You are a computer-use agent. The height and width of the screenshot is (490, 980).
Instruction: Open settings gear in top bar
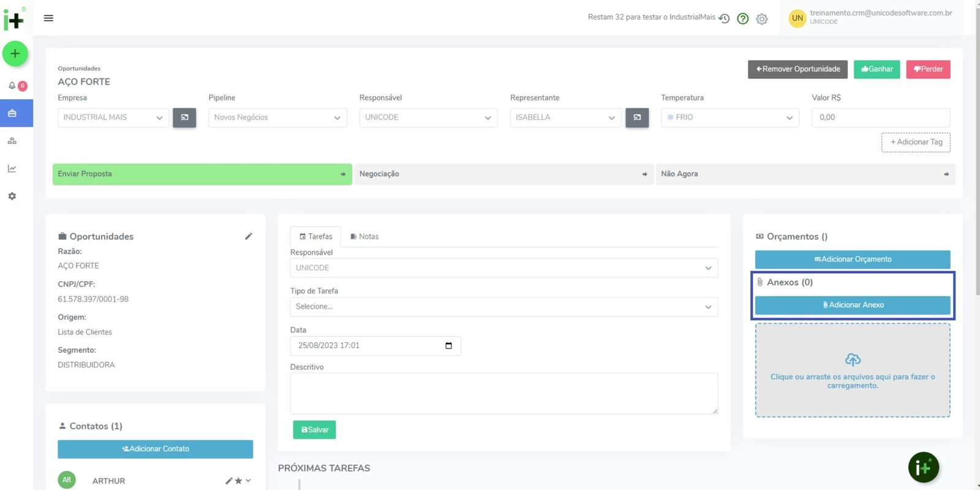762,19
